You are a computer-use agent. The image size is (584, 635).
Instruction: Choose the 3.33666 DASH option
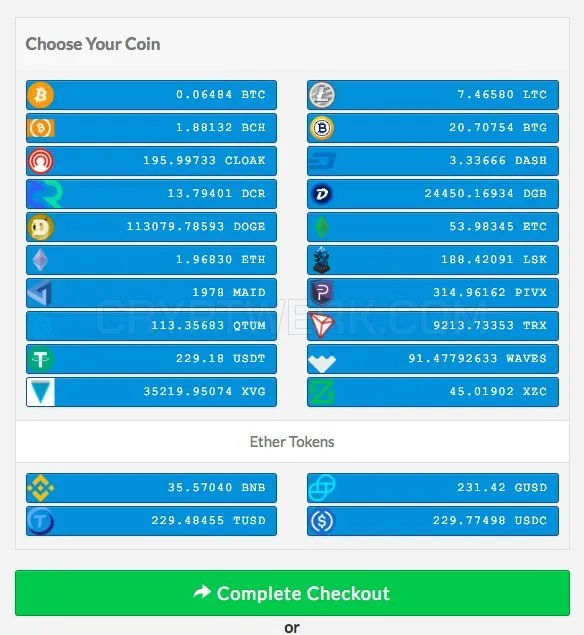click(433, 161)
